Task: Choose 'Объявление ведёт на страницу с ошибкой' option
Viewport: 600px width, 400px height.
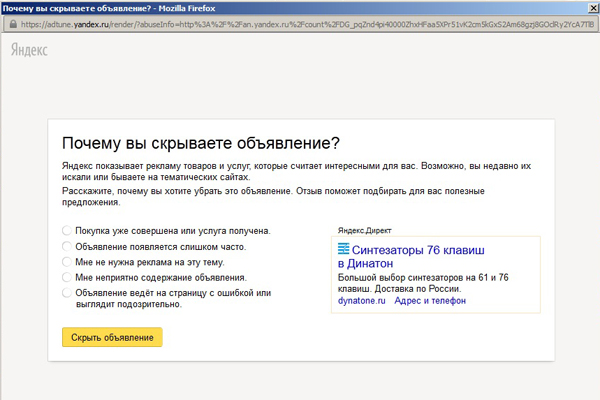Action: tap(67, 293)
